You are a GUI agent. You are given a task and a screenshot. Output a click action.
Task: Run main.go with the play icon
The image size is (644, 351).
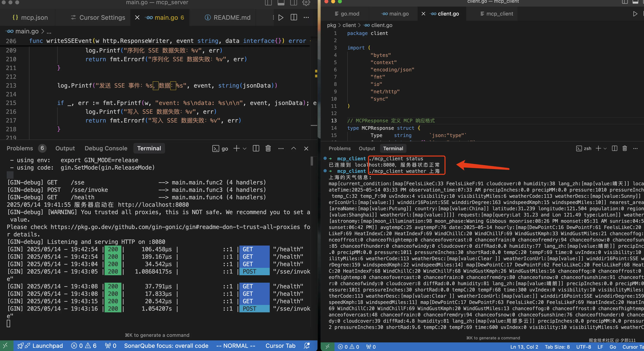[281, 18]
